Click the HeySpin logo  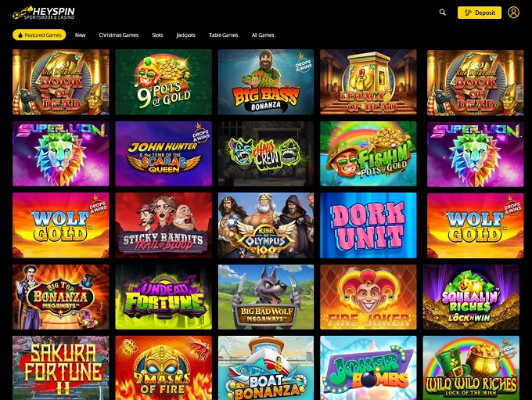(x=44, y=13)
